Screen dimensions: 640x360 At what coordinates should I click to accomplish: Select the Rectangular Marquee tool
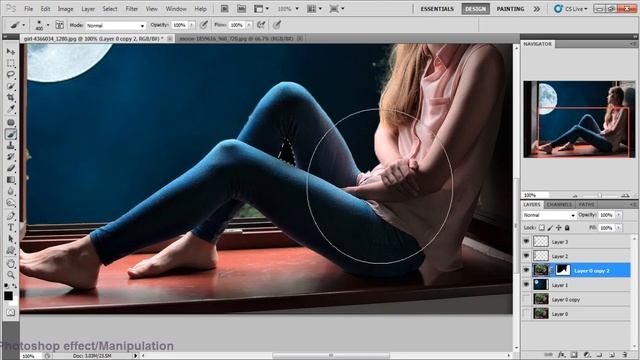coord(11,63)
